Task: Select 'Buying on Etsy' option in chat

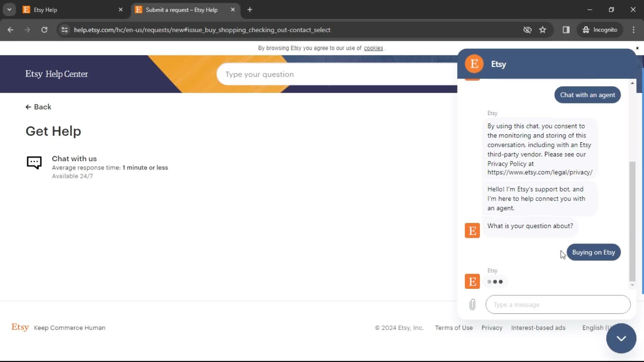Action: [x=594, y=252]
